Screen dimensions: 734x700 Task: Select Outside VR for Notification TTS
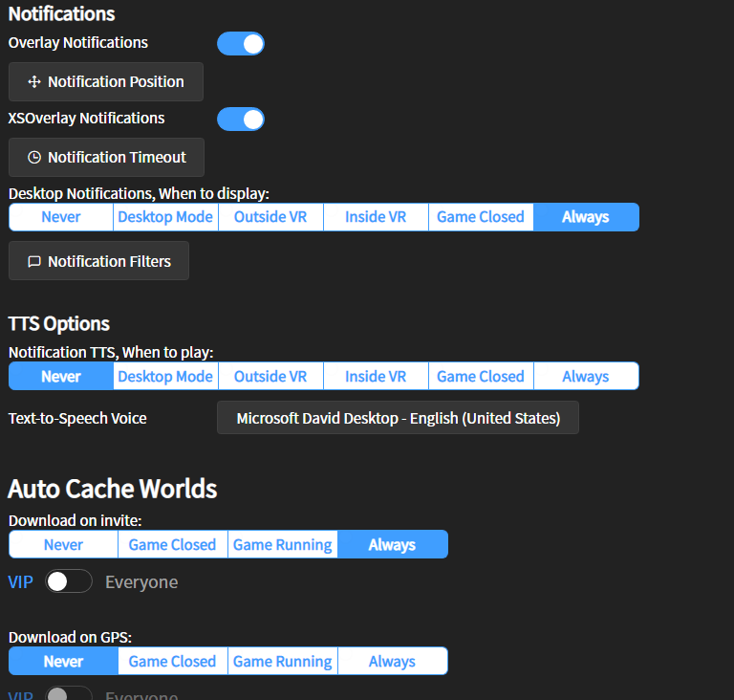pyautogui.click(x=270, y=376)
